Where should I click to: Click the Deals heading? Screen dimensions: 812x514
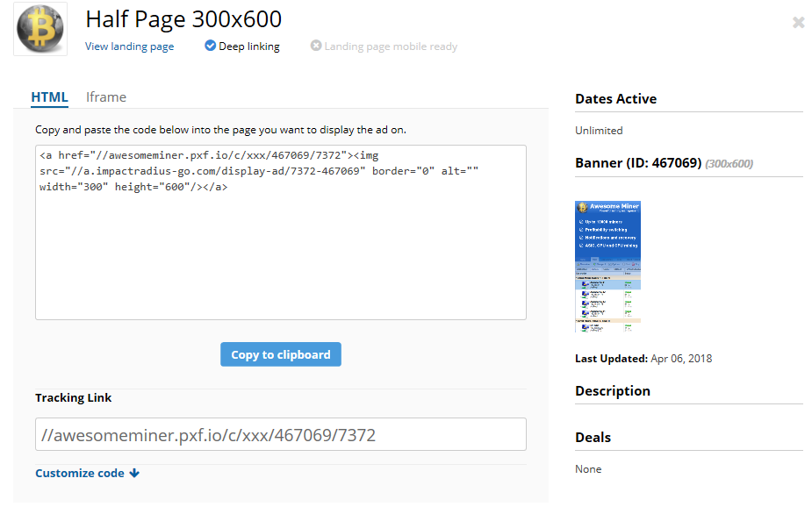[593, 438]
